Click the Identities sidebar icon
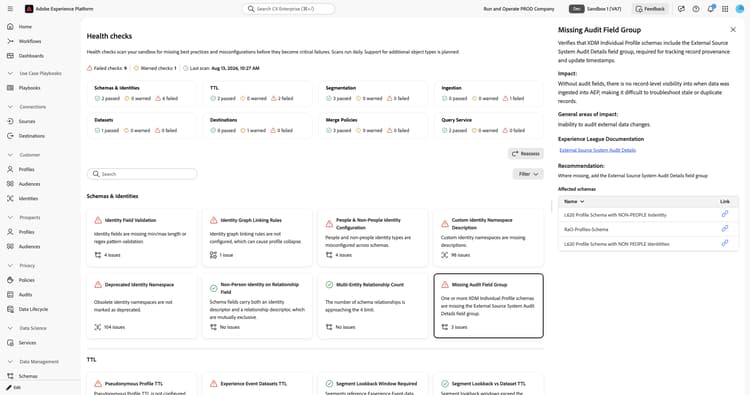Viewport: 750px width, 395px height. point(10,198)
